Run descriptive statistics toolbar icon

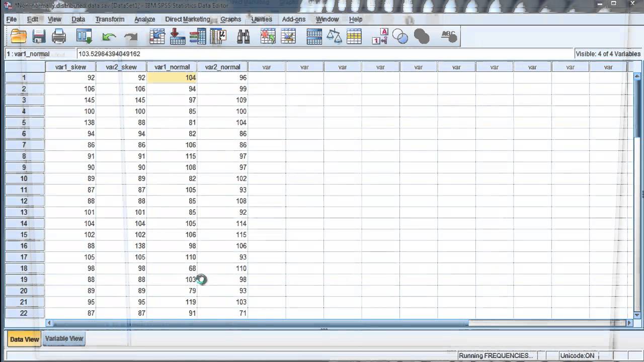point(218,36)
